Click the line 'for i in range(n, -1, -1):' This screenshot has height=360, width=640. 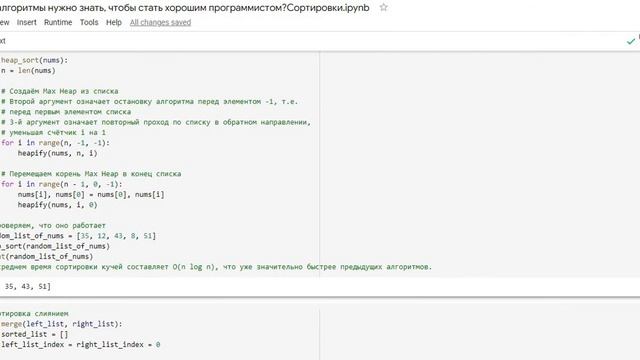tap(56, 143)
